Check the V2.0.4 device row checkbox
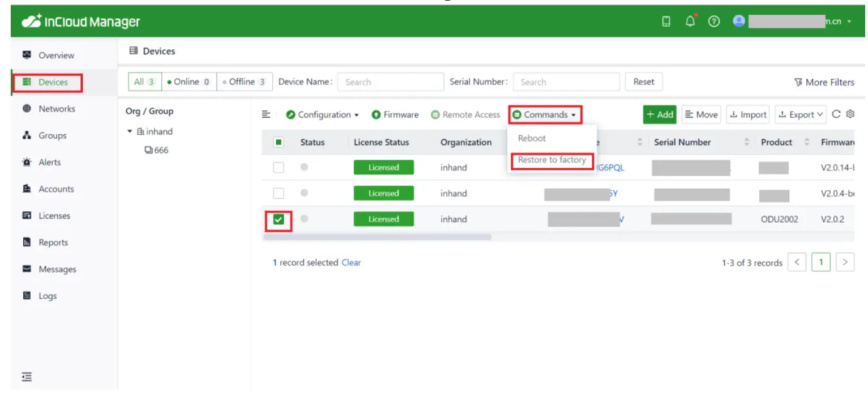 tap(279, 193)
